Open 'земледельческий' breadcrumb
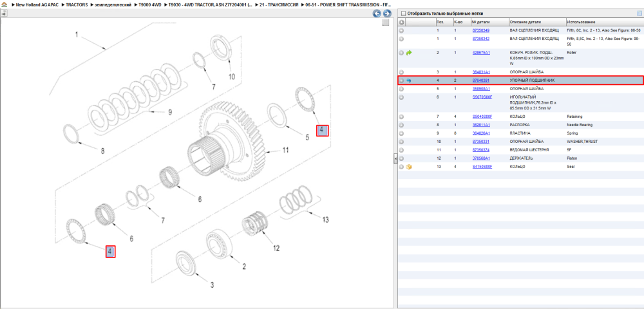The image size is (644, 309). click(x=112, y=4)
